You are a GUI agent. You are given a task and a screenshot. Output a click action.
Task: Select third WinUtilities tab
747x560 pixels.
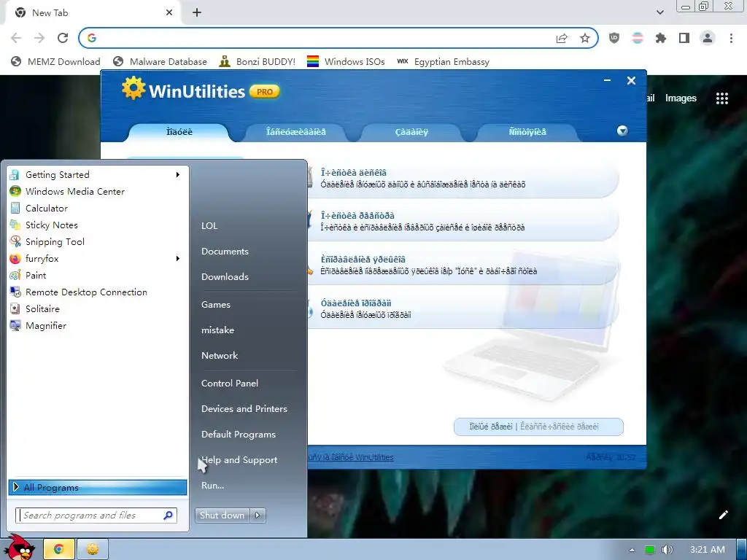[x=411, y=132]
